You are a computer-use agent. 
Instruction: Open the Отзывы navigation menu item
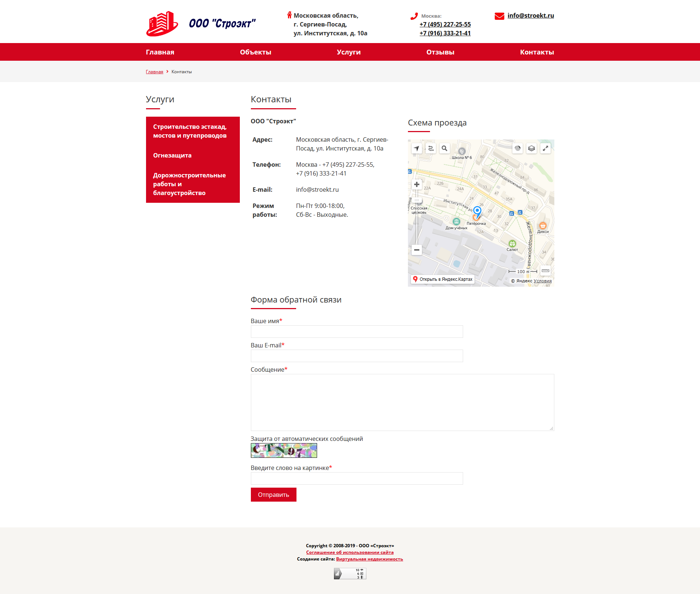[440, 52]
